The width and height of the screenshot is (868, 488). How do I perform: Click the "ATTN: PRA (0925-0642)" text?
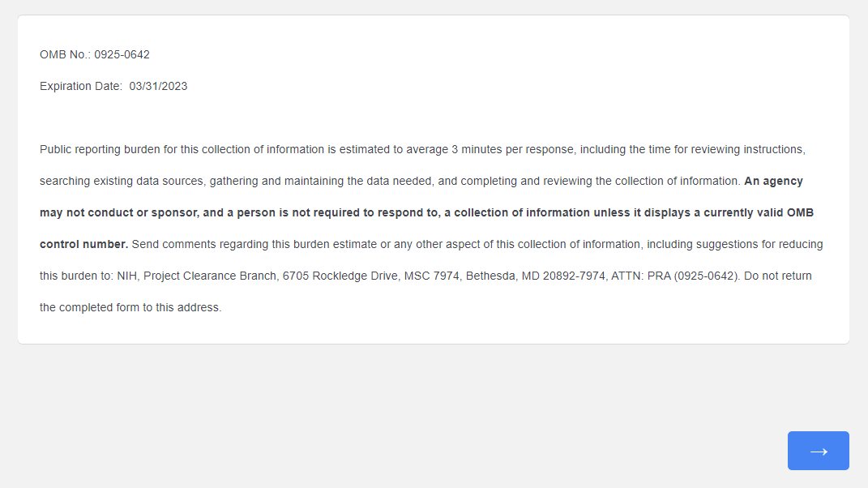coord(676,276)
